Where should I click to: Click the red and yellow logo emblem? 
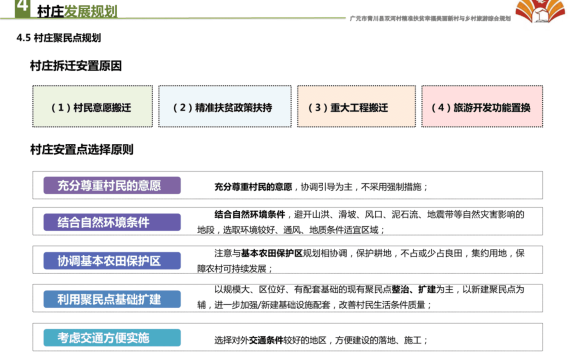541,11
